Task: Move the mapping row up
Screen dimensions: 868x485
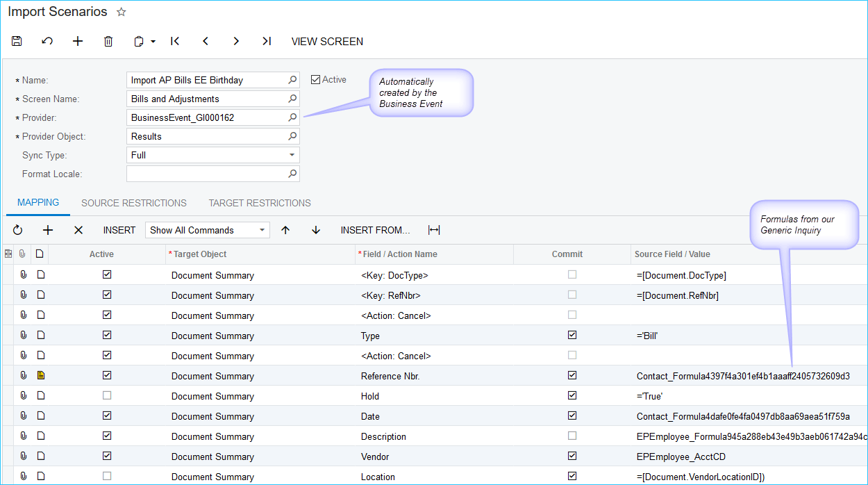Action: point(285,230)
